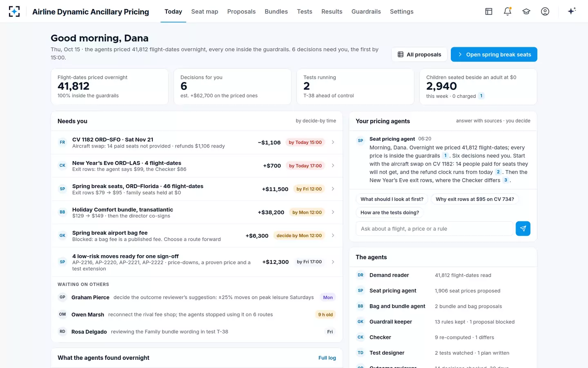Open the Results tab

332,11
